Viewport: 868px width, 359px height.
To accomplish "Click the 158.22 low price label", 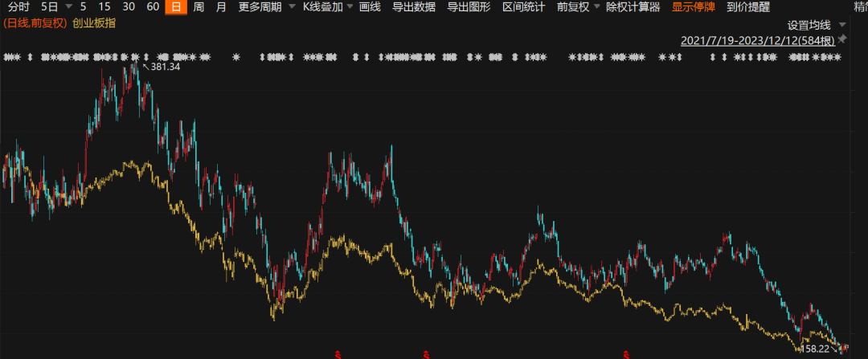I will click(816, 349).
